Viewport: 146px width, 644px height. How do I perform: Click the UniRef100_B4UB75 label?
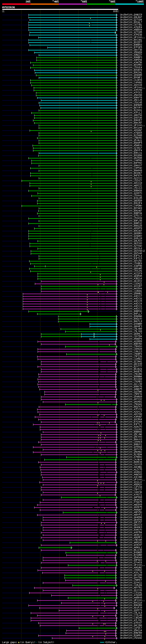click(131, 371)
